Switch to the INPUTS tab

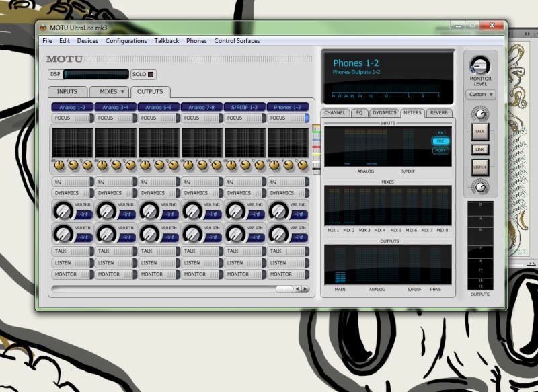tap(67, 92)
